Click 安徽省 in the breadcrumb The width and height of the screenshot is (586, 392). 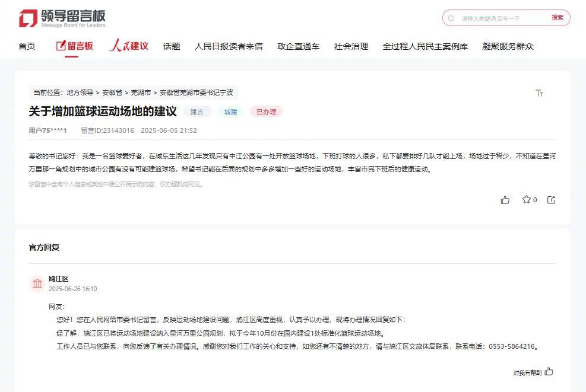[112, 93]
